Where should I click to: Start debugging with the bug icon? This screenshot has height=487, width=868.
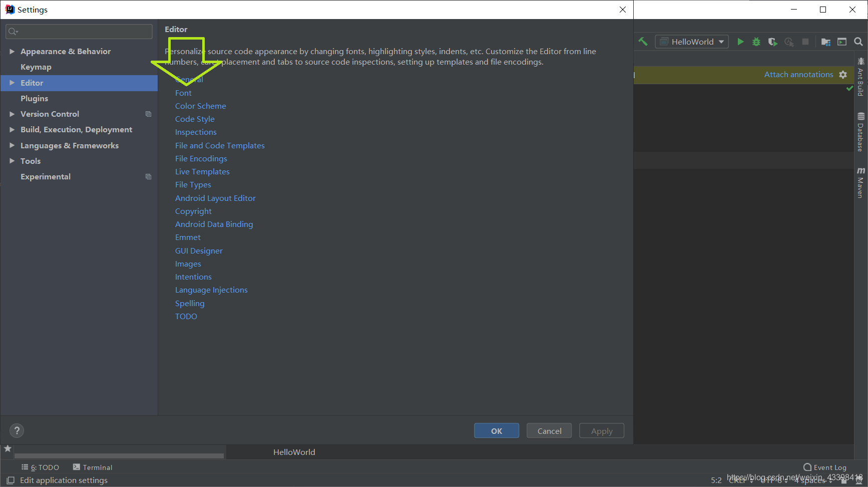756,42
